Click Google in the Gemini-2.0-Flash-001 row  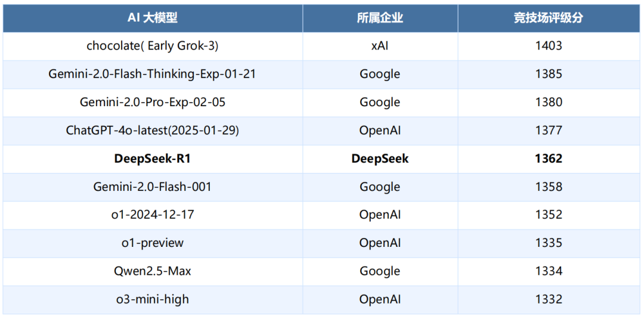pos(380,187)
